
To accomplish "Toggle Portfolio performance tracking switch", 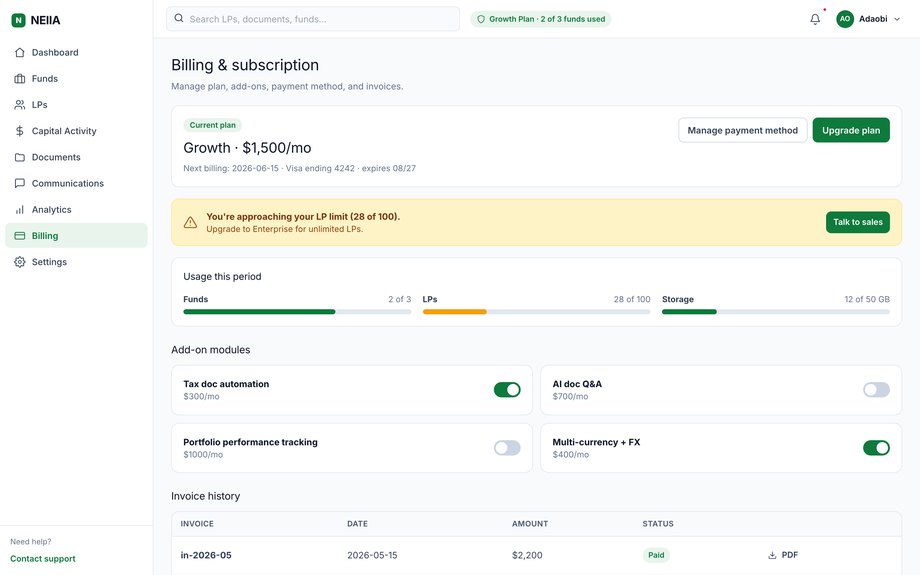I will [x=507, y=448].
